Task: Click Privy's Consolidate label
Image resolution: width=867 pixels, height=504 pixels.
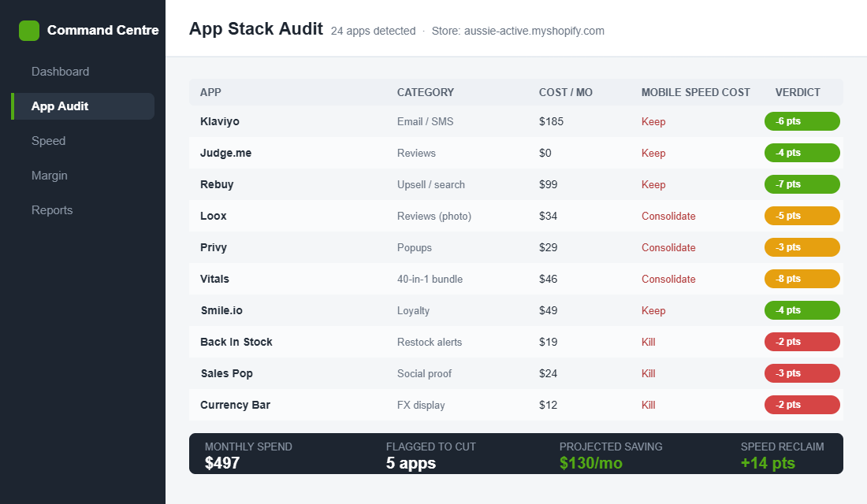Action: (668, 247)
